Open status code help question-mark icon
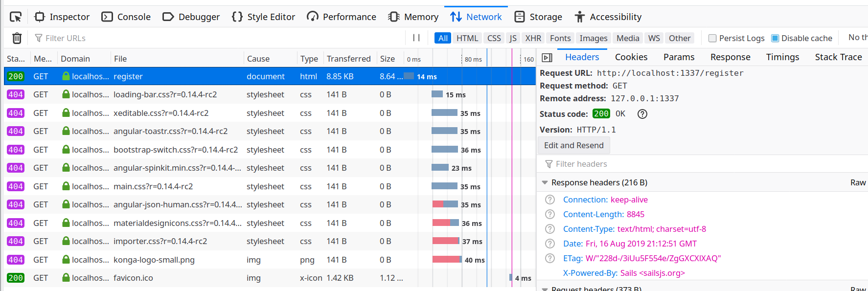Image resolution: width=868 pixels, height=291 pixels. click(642, 114)
